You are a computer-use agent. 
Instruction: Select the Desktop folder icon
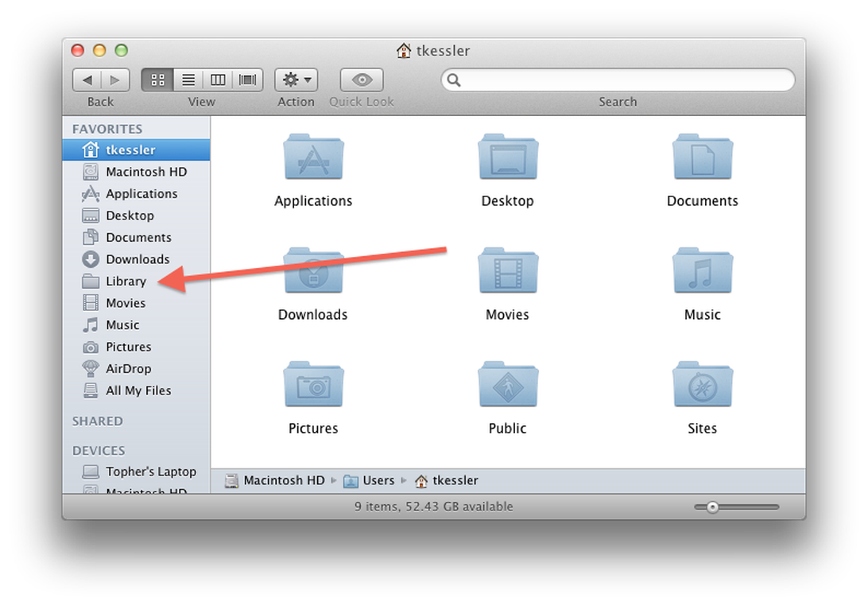pyautogui.click(x=508, y=157)
